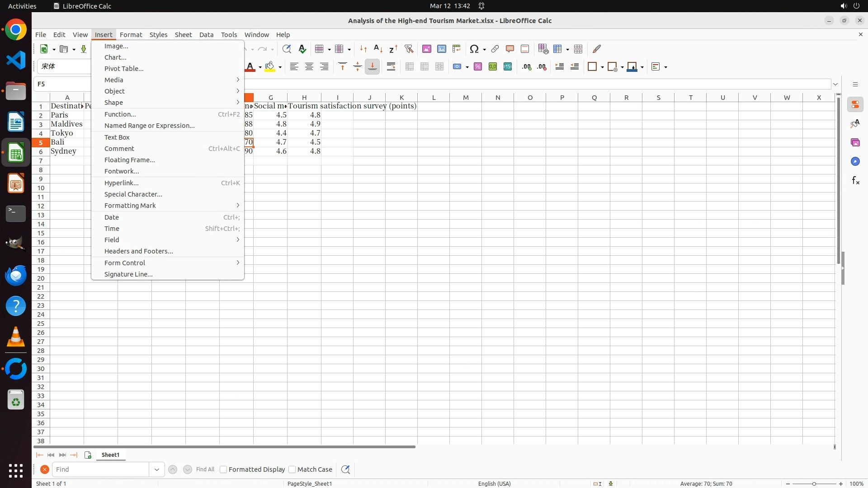Click the AutoFilter toolbar icon

[x=409, y=49]
